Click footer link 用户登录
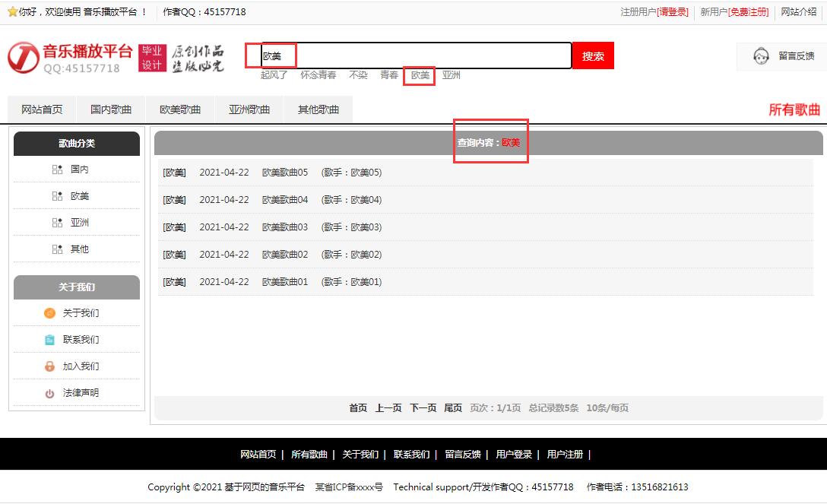The height and width of the screenshot is (504, 827). click(514, 455)
